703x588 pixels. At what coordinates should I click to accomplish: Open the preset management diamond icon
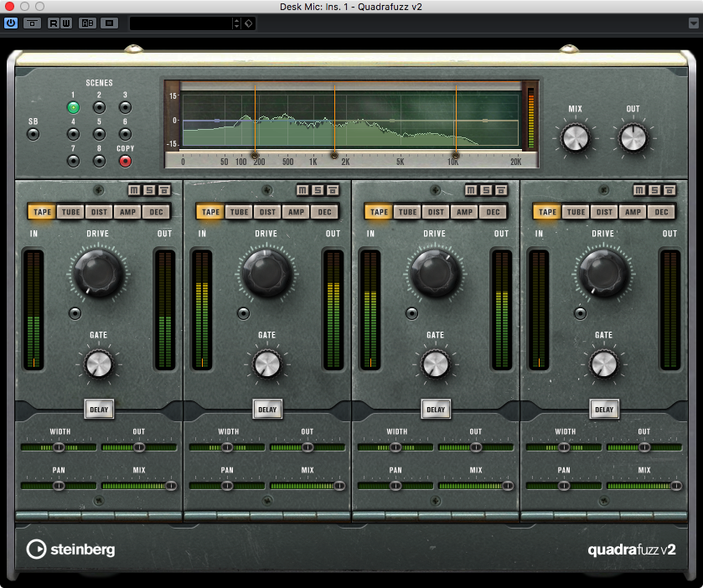pos(249,23)
